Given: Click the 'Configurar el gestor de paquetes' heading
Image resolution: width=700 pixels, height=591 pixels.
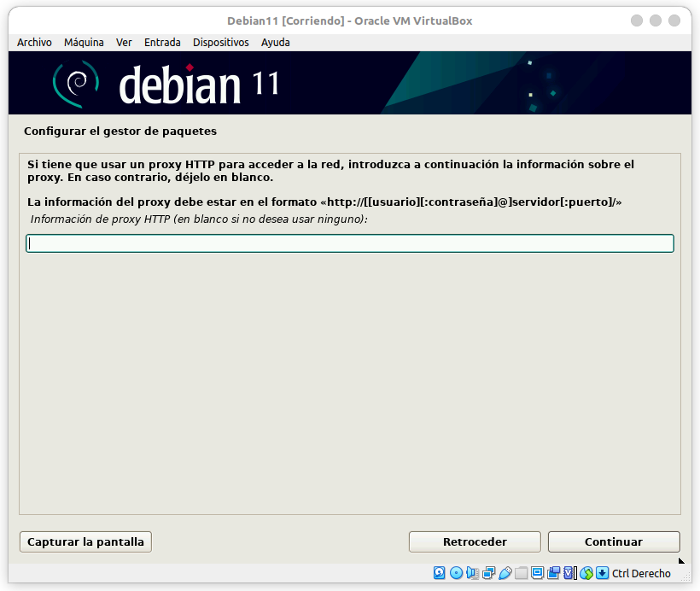Looking at the screenshot, I should click(120, 132).
